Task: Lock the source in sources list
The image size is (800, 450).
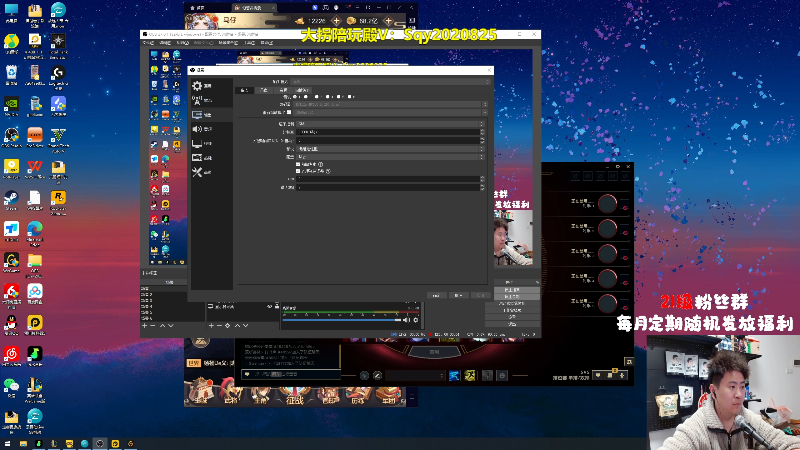Action: 277,307
